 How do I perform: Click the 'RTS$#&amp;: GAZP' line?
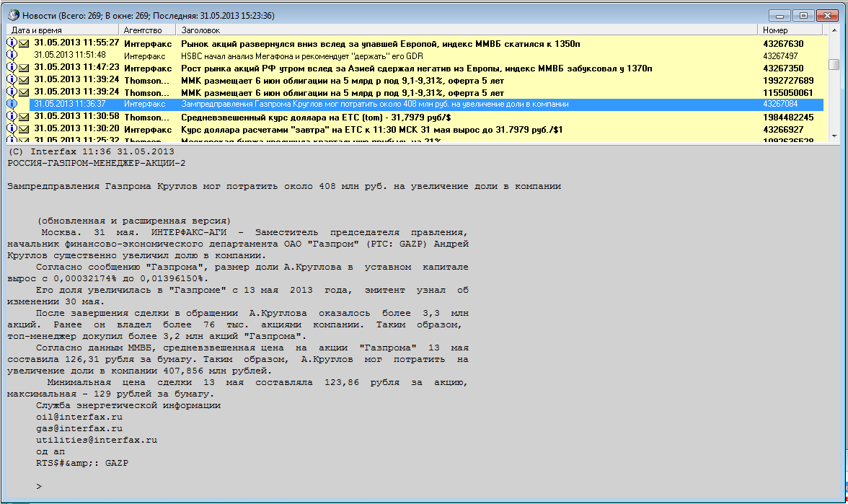82,463
